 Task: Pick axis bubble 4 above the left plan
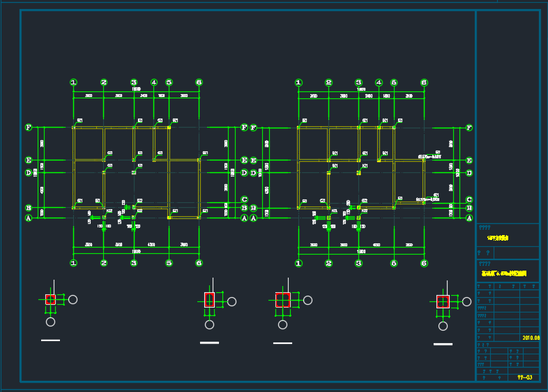pos(154,82)
